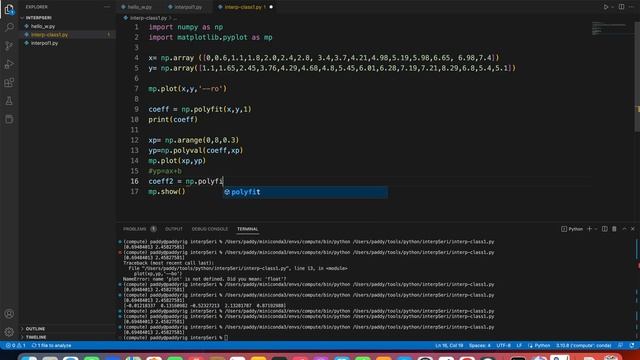Click the Python terminal shell label

(572, 229)
